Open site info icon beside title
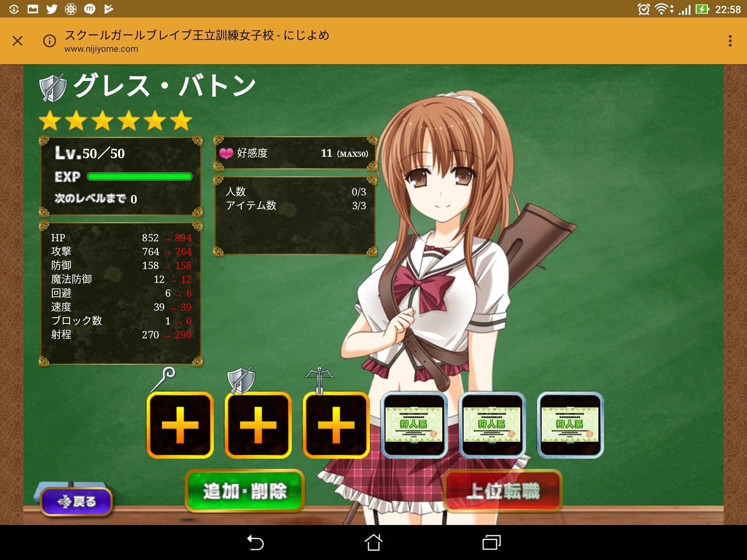Screen dimensions: 747x560 click(50, 40)
